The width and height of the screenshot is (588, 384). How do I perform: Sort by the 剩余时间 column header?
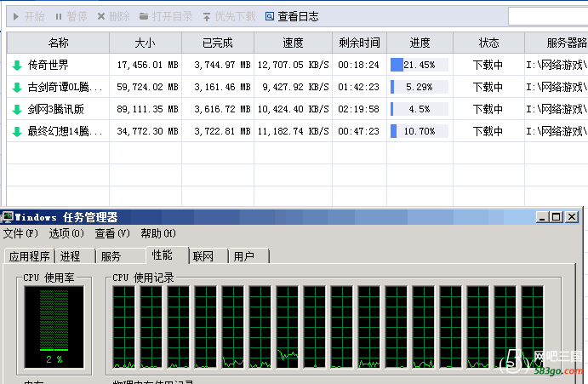click(x=359, y=43)
